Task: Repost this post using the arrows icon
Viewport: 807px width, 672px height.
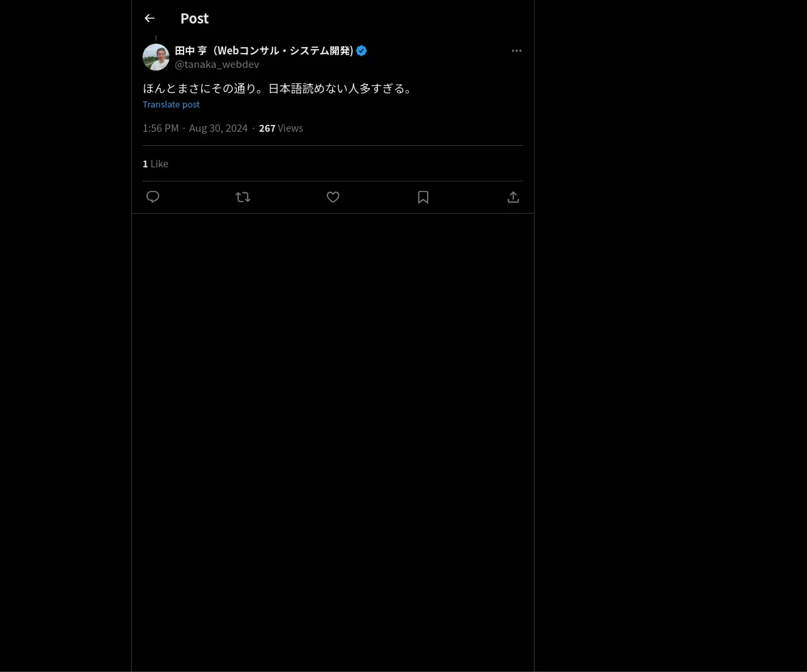Action: click(243, 197)
